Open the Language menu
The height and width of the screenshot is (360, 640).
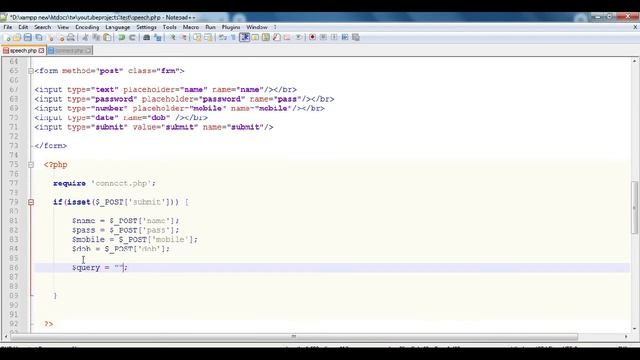(x=118, y=27)
